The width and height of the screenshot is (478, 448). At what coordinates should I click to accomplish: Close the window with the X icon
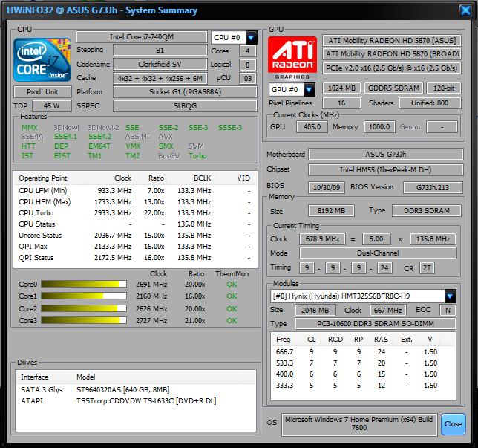[x=465, y=10]
